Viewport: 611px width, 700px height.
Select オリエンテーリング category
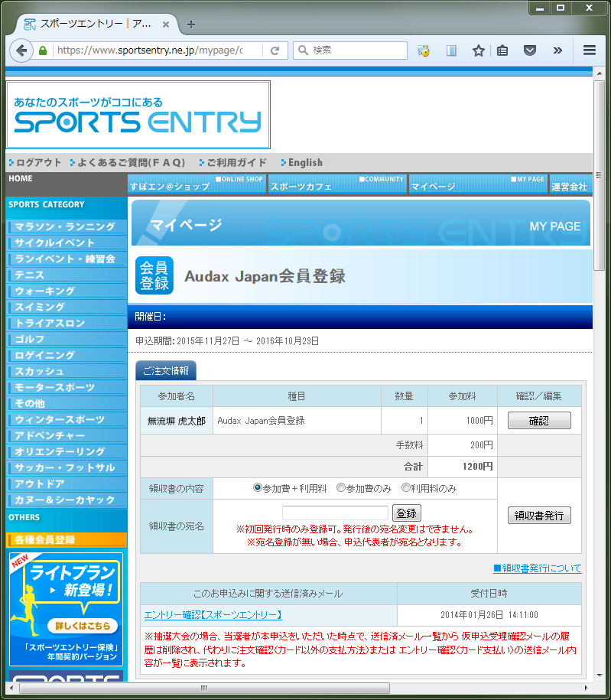tap(67, 452)
